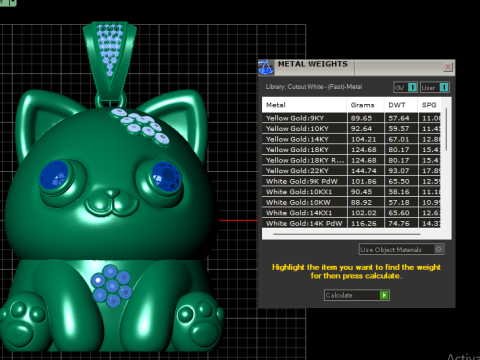Click the 144.74 grams value
Screen dimensions: 480x360
[x=364, y=171]
